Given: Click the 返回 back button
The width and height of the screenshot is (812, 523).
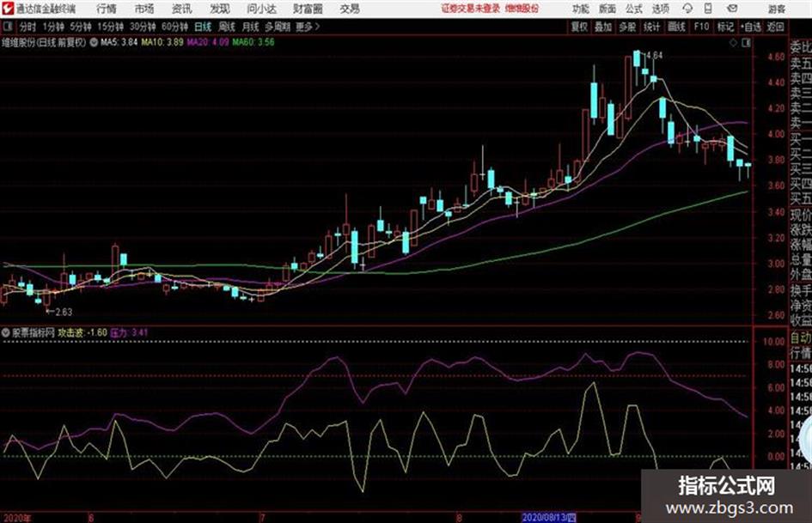Looking at the screenshot, I should (775, 27).
